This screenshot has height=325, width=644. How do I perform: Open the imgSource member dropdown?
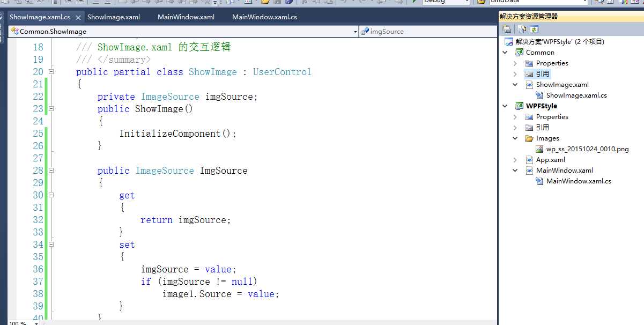(x=428, y=32)
